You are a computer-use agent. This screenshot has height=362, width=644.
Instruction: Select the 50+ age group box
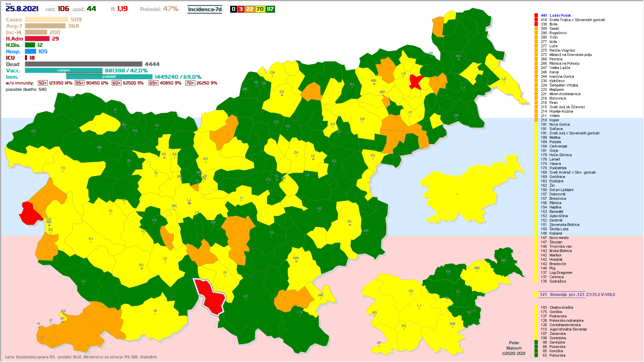click(x=43, y=83)
